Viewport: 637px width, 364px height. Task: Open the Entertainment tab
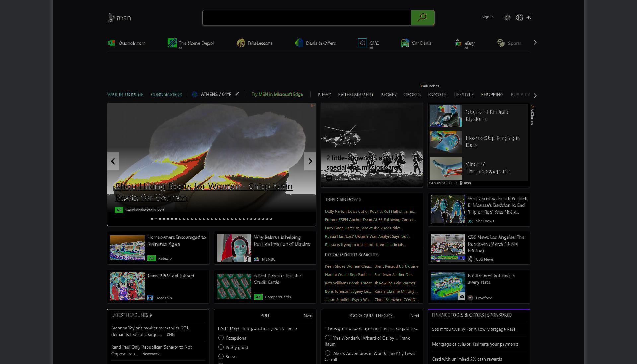(356, 94)
